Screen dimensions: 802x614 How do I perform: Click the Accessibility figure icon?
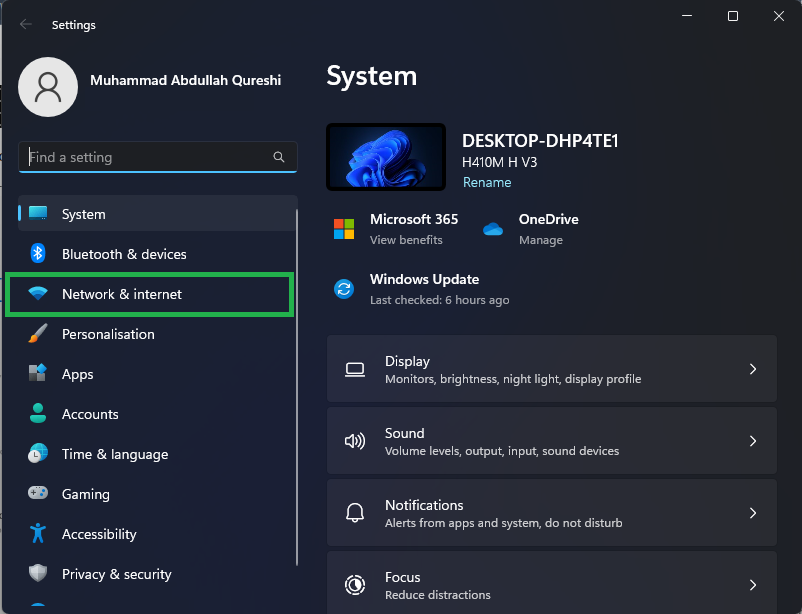click(x=38, y=534)
